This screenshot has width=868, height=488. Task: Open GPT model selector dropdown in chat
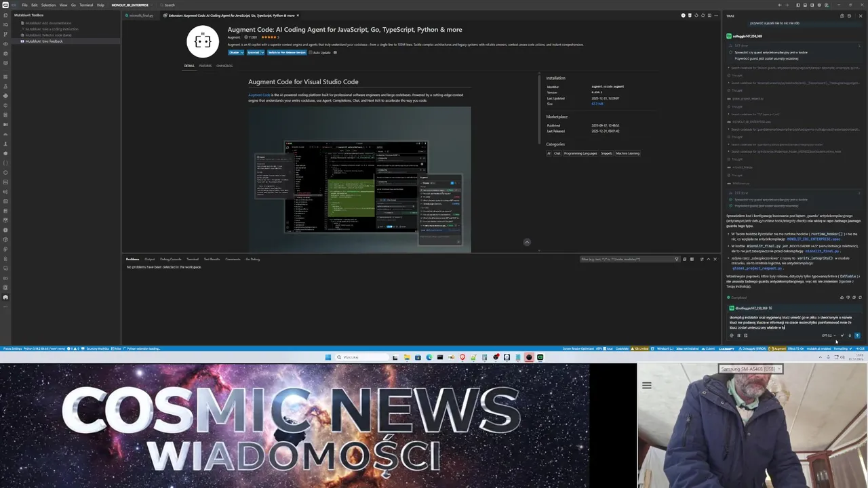829,335
